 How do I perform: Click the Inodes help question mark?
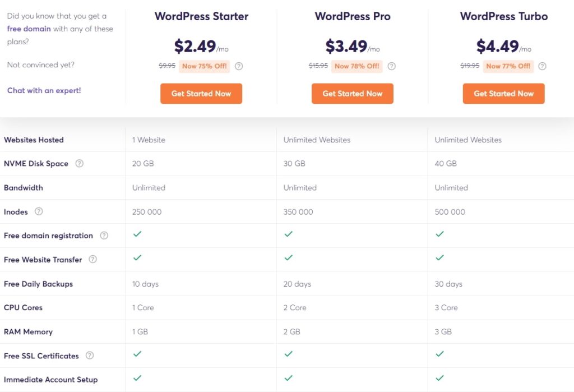coord(39,212)
